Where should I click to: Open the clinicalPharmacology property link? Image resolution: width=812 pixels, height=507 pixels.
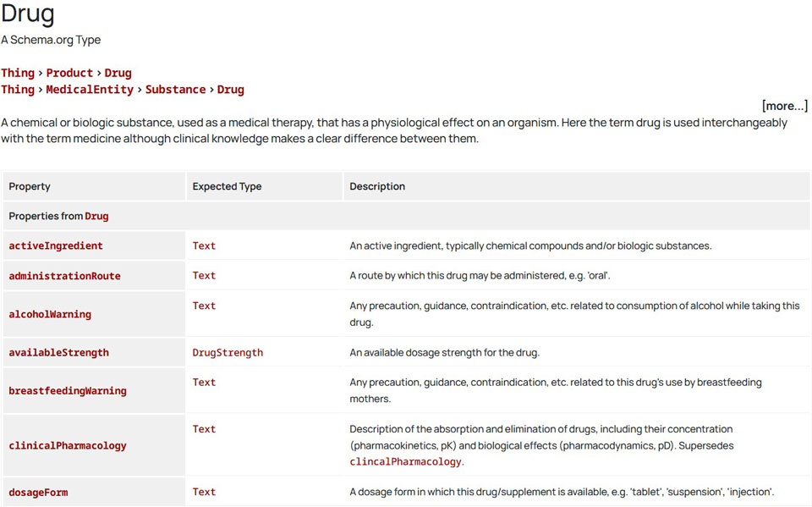pos(68,446)
